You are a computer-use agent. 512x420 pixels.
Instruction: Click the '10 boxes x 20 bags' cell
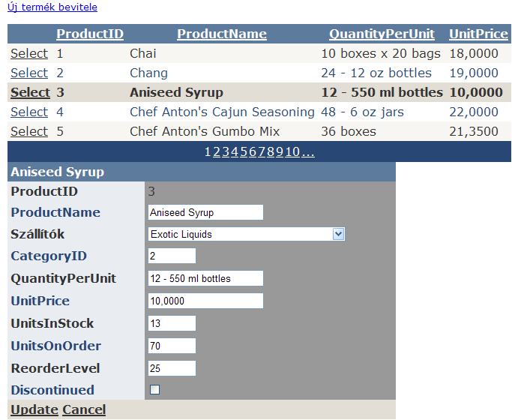[381, 53]
